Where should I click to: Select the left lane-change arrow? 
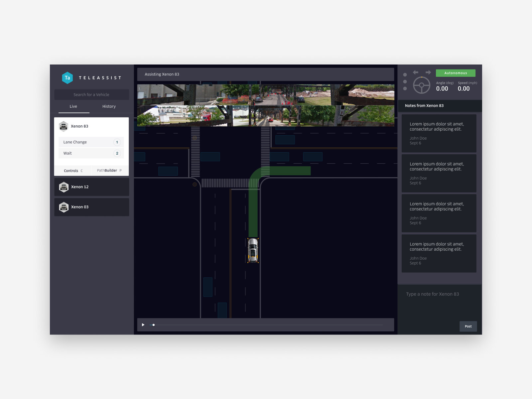pos(415,72)
